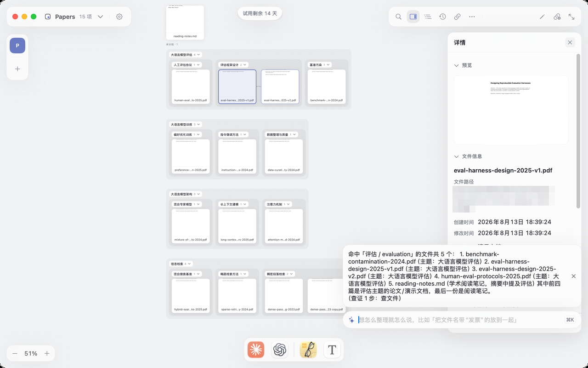The image size is (588, 368).
Task: Dismiss the AI answer message with X
Action: tap(573, 276)
